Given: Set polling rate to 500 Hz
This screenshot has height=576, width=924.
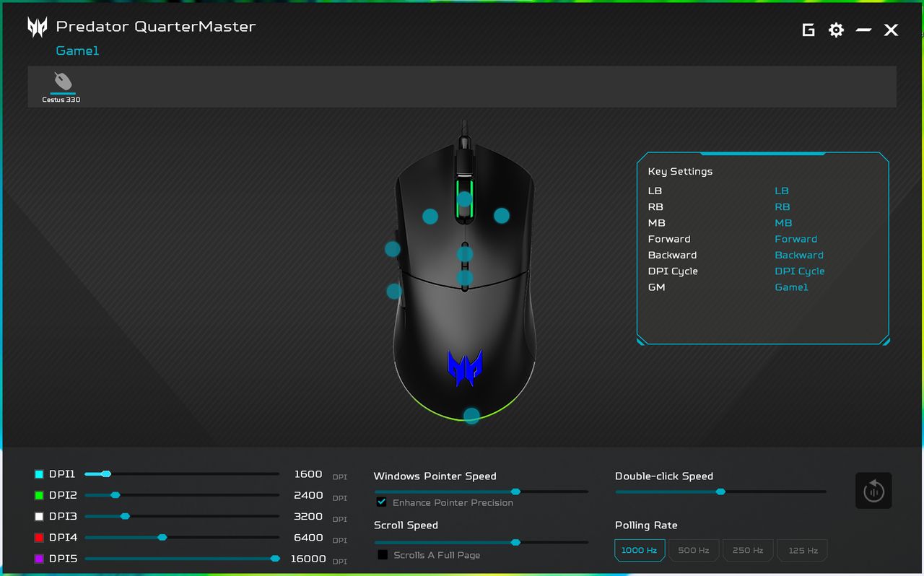Looking at the screenshot, I should [x=694, y=550].
